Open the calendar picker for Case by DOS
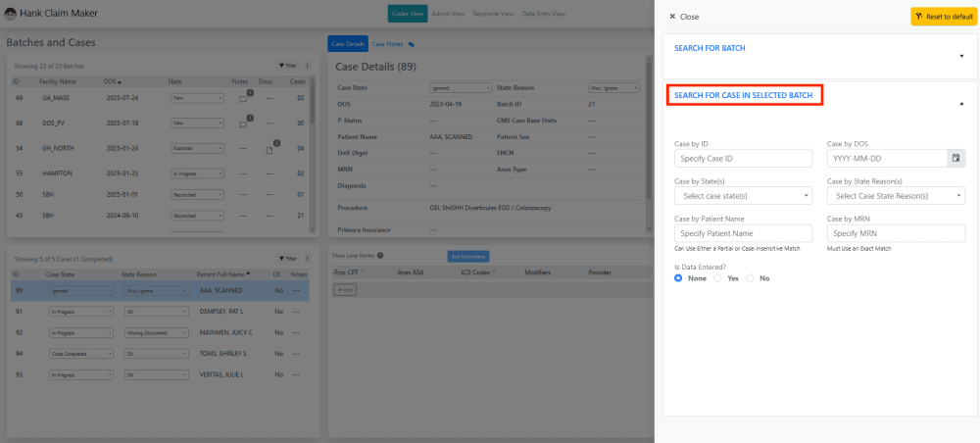 (x=956, y=158)
